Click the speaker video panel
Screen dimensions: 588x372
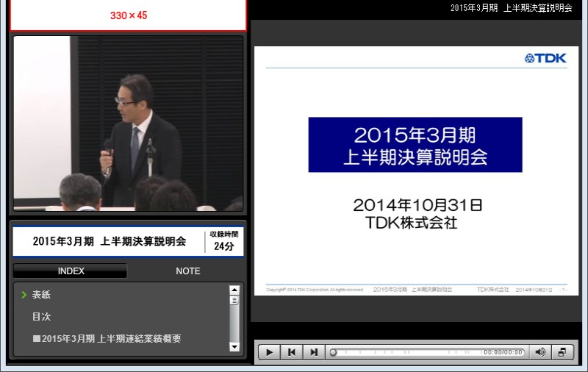coord(128,124)
